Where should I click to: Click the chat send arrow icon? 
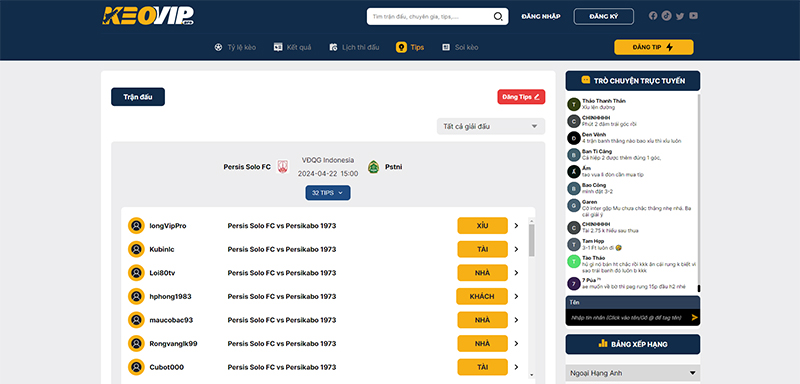(694, 317)
